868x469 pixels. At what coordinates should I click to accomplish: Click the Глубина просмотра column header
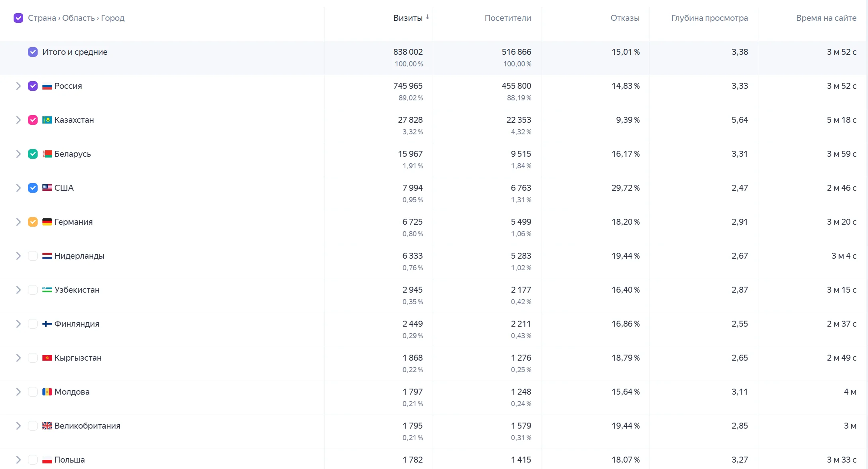click(x=709, y=18)
